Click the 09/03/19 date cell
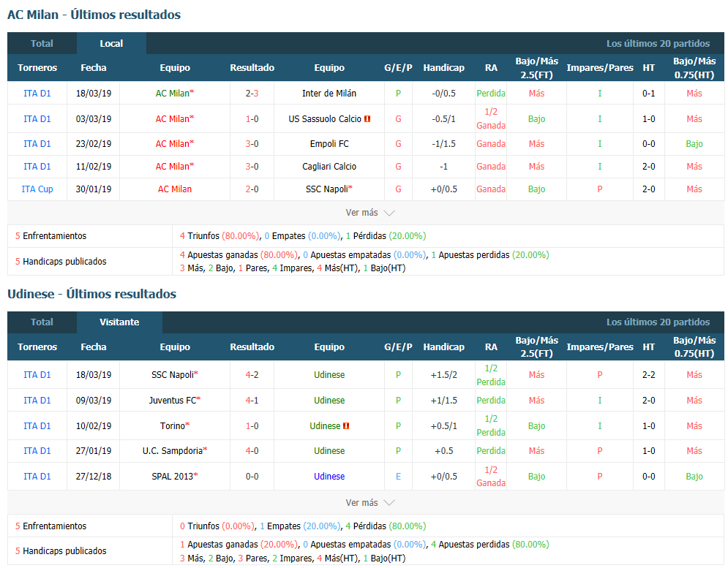728x568 pixels. click(x=94, y=401)
